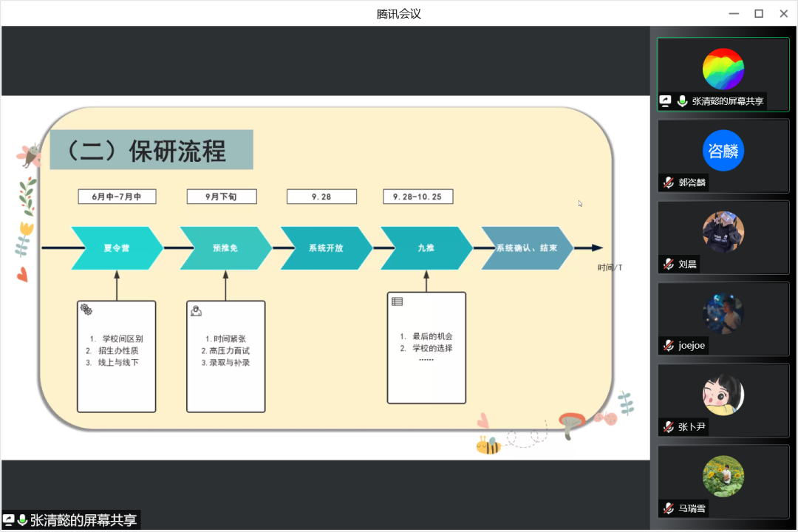
Task: Click the green microphone icon in 张清懿's tile
Action: [x=682, y=101]
